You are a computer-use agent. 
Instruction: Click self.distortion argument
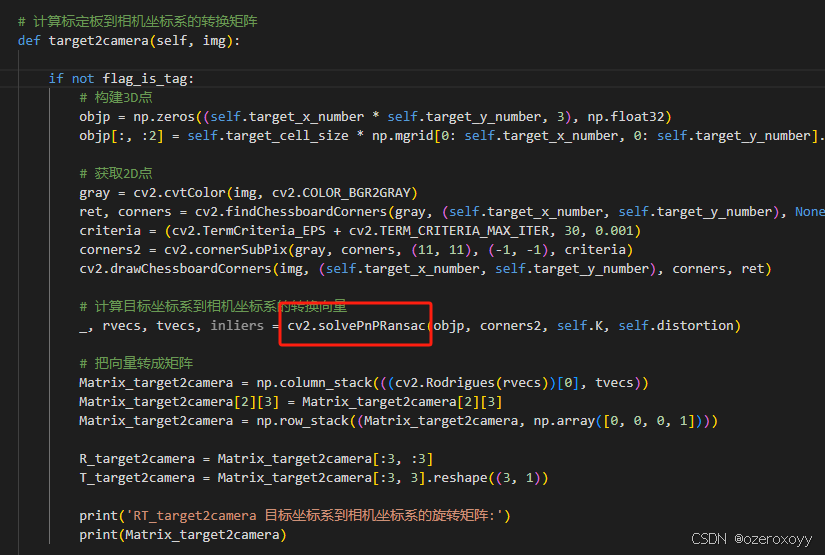[x=676, y=326]
